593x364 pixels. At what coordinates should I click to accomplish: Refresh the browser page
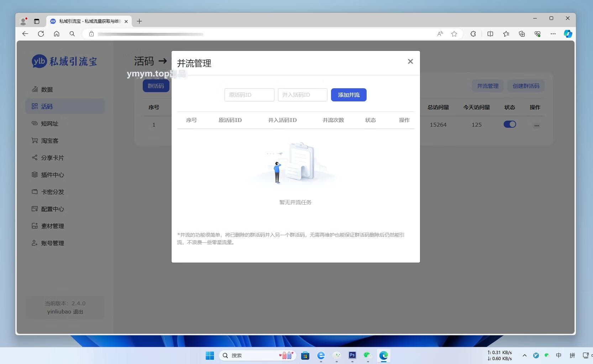coord(41,34)
